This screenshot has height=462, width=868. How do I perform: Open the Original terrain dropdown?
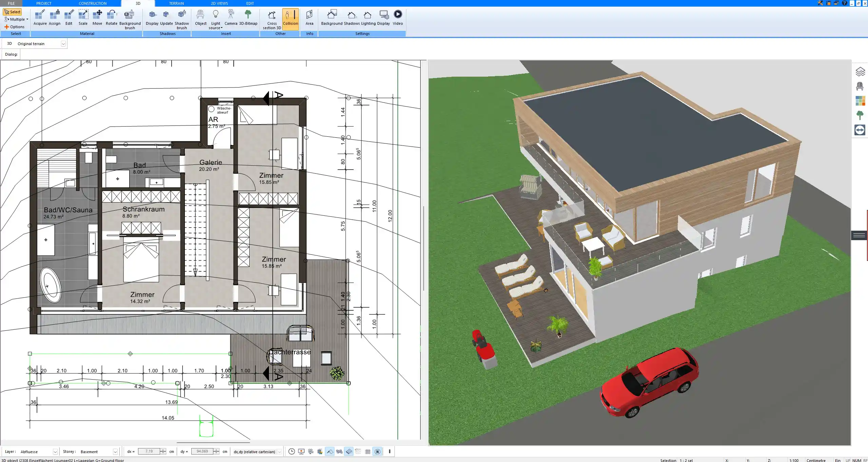click(63, 43)
